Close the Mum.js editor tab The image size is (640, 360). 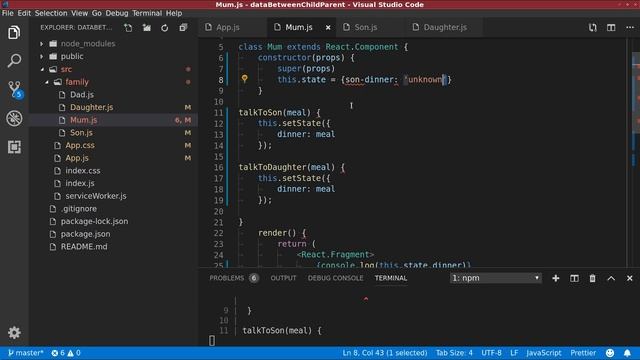pyautogui.click(x=328, y=27)
